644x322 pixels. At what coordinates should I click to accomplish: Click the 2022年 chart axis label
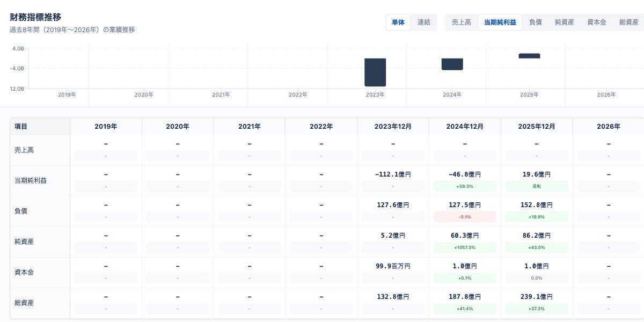(298, 94)
